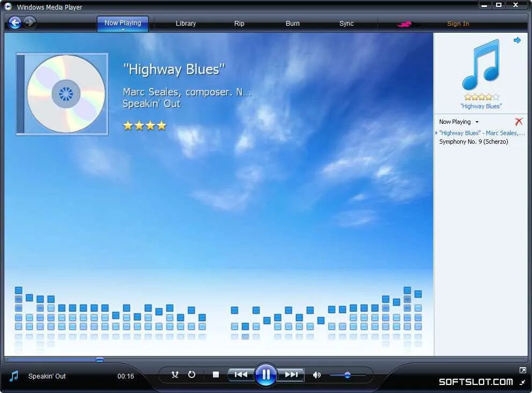Viewport: 532px width, 393px height.
Task: Toggle shuffle mode
Action: pos(175,375)
